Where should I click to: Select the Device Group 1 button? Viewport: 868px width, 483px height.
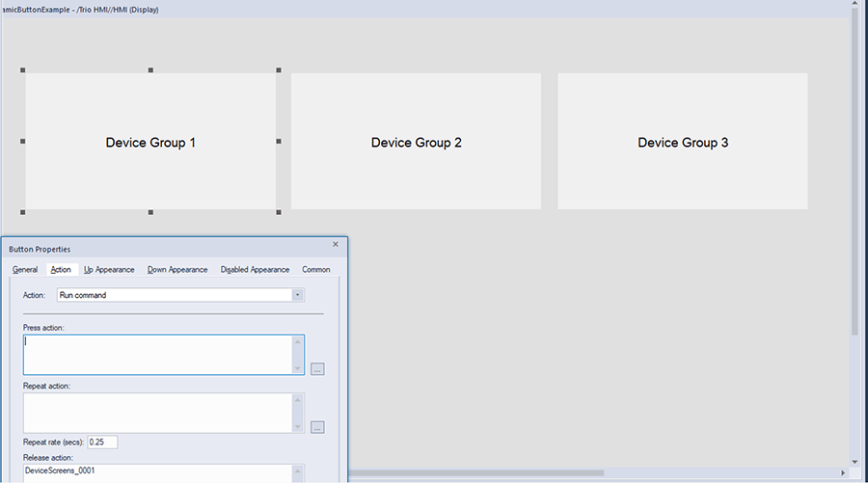pyautogui.click(x=150, y=142)
